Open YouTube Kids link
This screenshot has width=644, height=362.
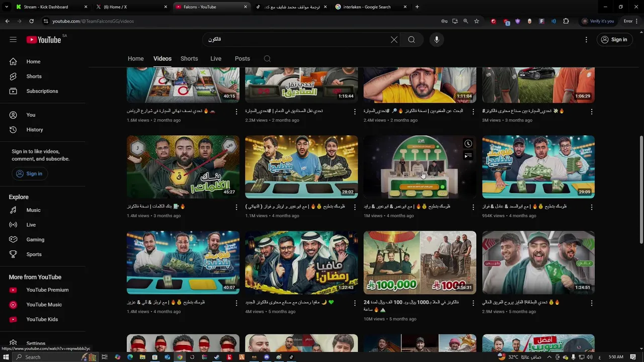[x=42, y=319]
